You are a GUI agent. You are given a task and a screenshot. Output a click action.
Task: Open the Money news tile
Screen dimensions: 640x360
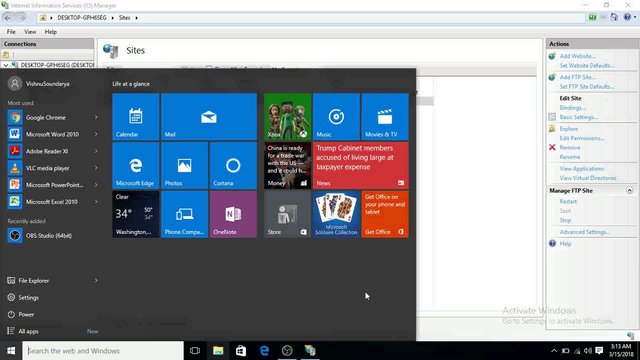288,166
